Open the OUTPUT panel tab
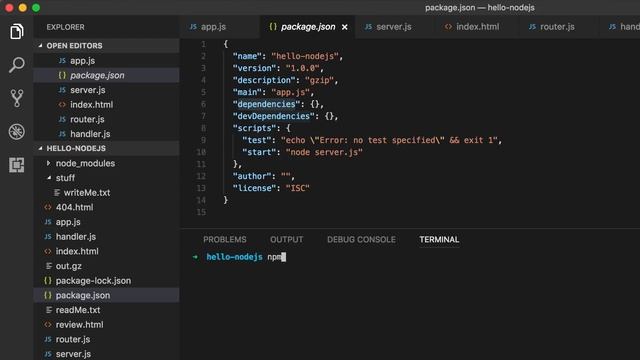Screen dimensions: 640x360 (287, 240)
